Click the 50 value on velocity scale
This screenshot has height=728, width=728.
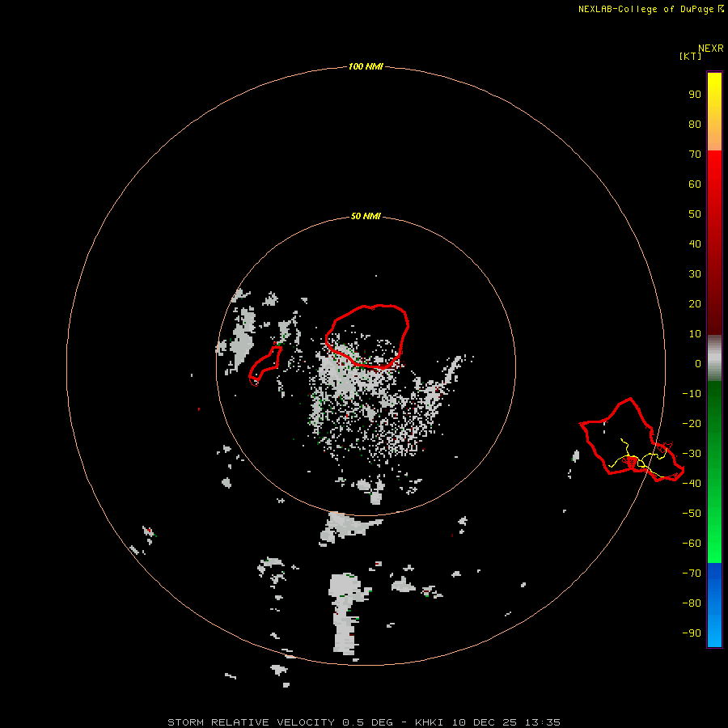click(695, 214)
